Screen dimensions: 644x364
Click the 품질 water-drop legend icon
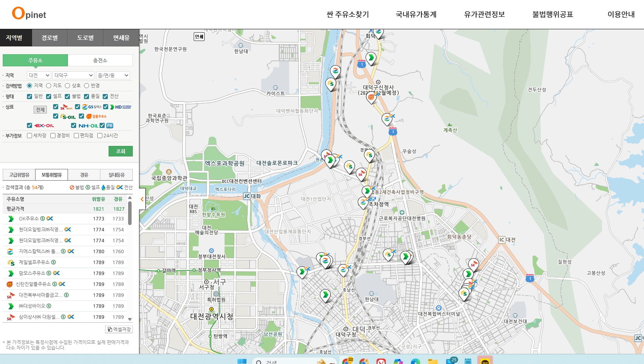(x=103, y=188)
